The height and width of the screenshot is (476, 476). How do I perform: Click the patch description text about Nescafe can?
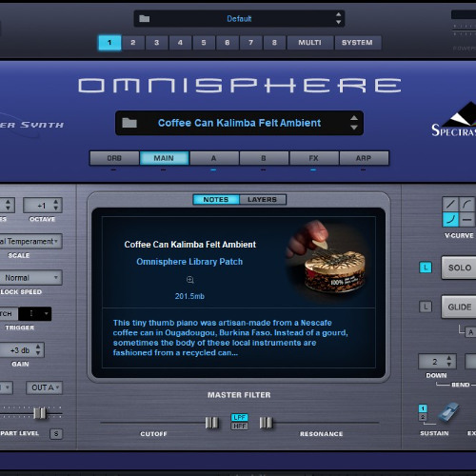(230, 338)
